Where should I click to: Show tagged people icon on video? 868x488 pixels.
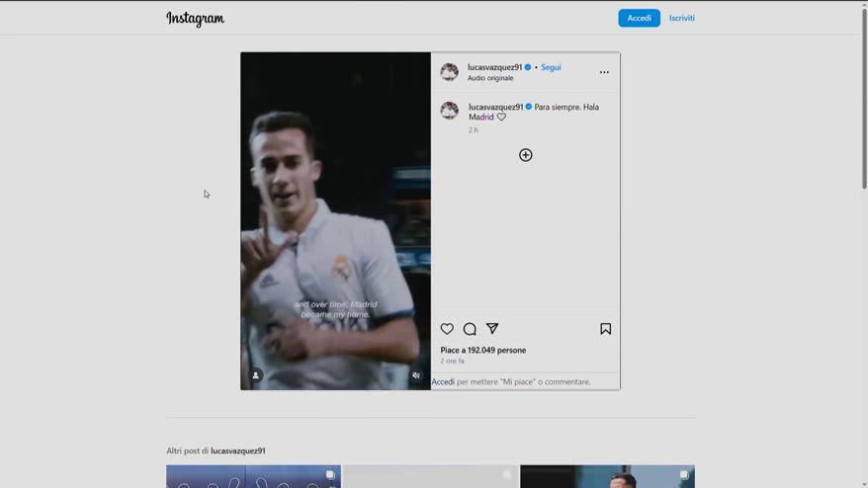[255, 375]
